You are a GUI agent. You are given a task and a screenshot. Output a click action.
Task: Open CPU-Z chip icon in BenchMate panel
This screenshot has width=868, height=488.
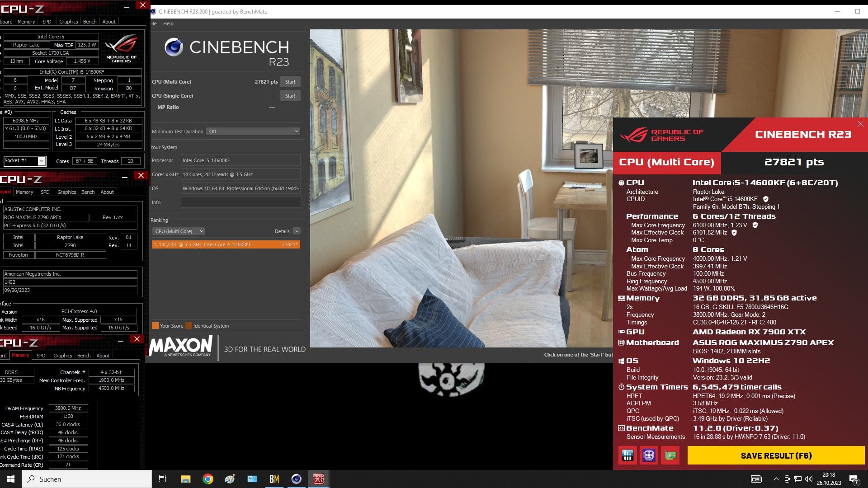coord(649,455)
